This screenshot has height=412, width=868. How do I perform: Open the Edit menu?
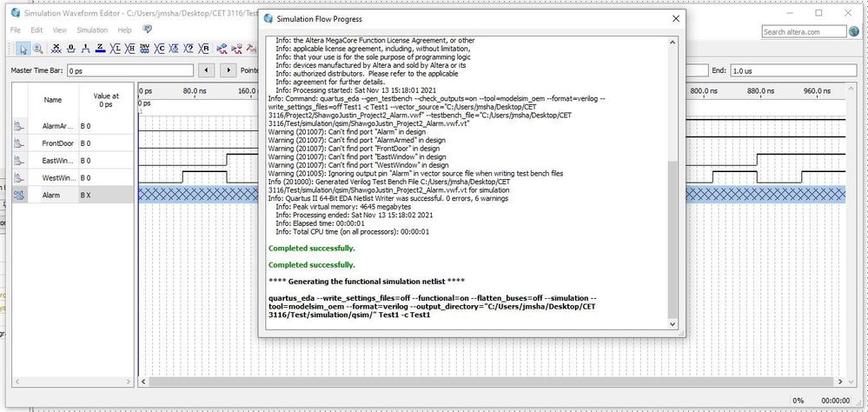36,30
